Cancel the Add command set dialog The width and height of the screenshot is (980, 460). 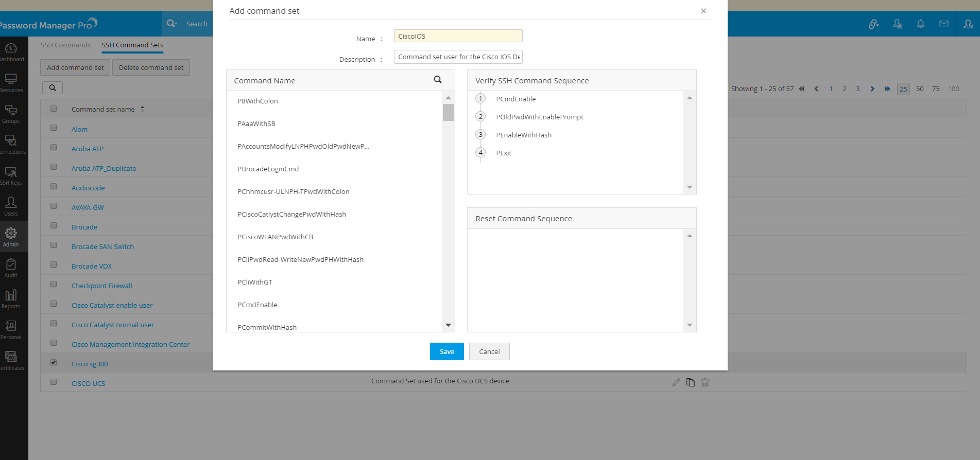coord(489,351)
